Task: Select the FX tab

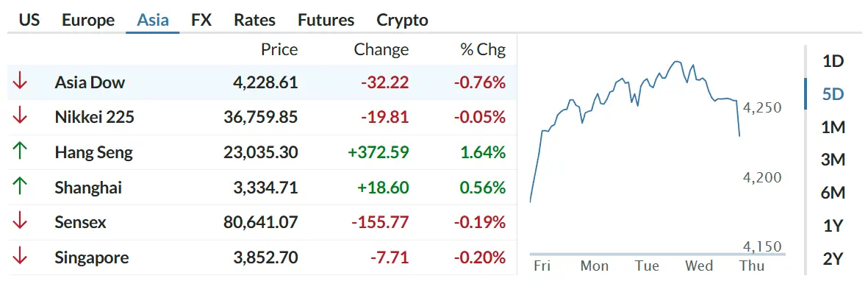Action: click(x=201, y=21)
